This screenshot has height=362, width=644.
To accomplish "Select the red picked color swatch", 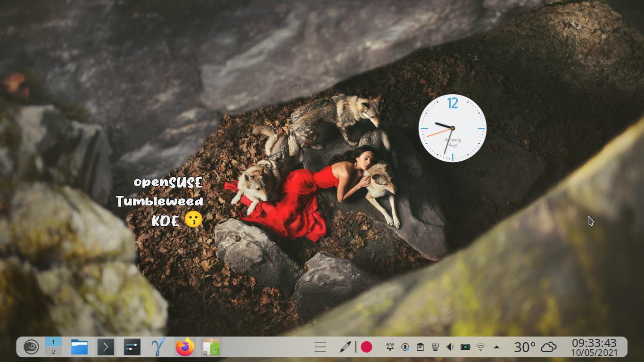I will [x=366, y=347].
